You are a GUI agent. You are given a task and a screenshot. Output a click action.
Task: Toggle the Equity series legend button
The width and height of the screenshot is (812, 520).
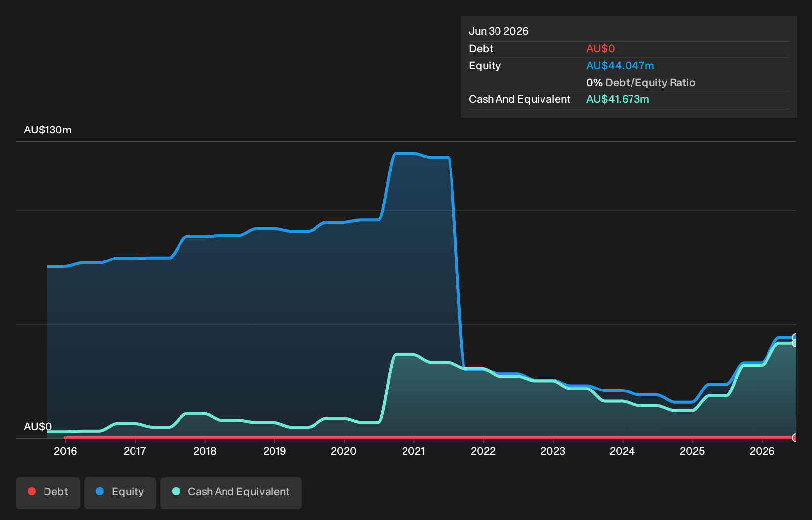(120, 493)
